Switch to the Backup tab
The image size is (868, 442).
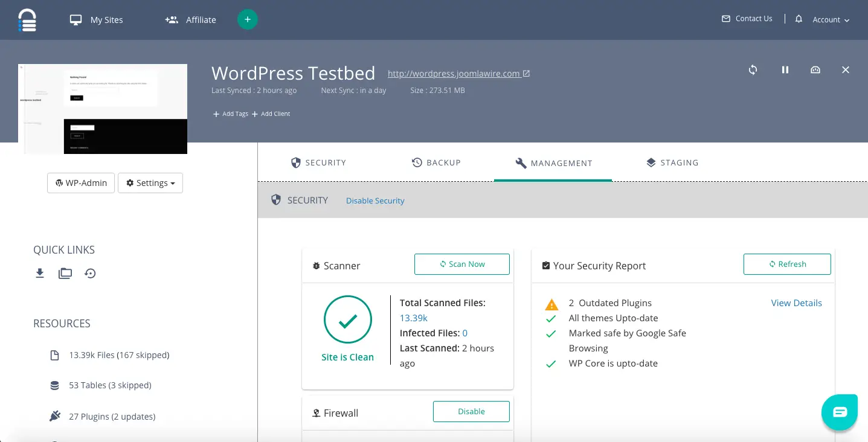(x=436, y=162)
